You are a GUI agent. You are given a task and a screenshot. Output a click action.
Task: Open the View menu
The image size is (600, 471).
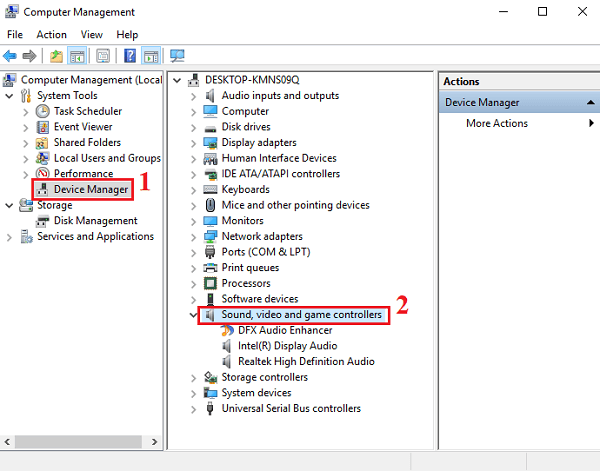[x=89, y=35]
